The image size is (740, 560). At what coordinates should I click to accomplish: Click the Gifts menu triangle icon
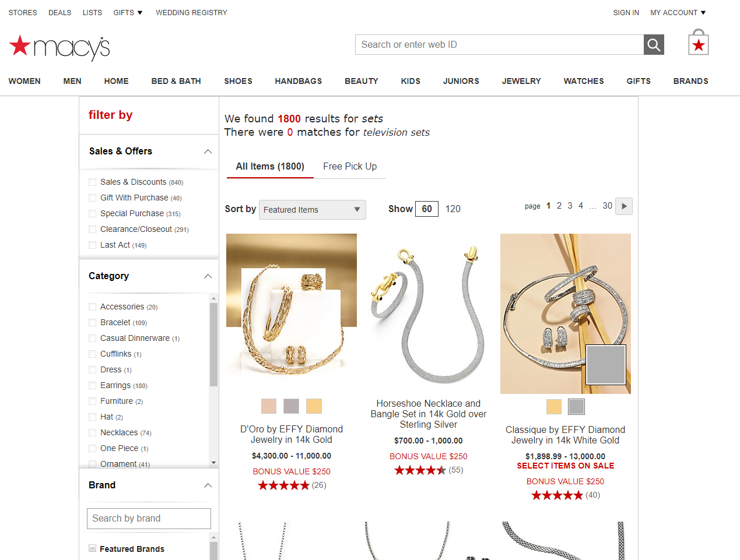[x=140, y=13]
